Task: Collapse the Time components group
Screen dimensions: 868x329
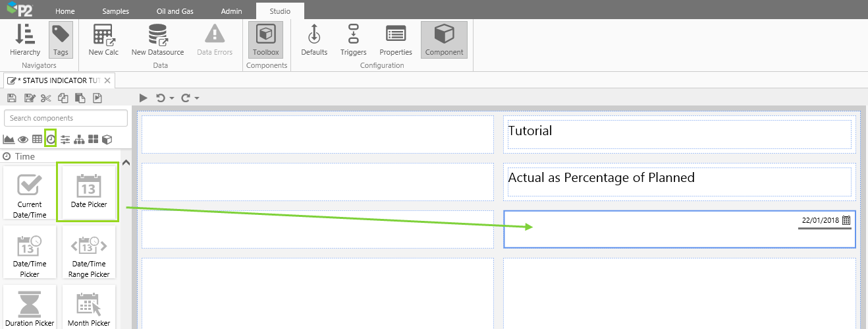Action: point(126,163)
